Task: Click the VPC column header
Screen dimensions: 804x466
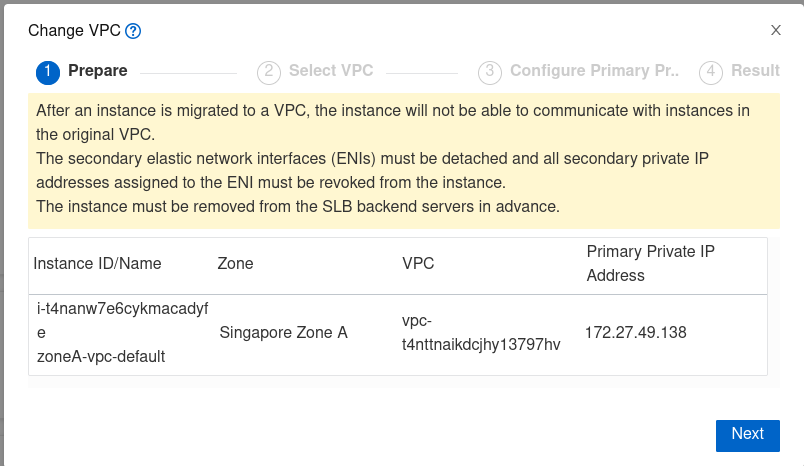Action: (417, 264)
